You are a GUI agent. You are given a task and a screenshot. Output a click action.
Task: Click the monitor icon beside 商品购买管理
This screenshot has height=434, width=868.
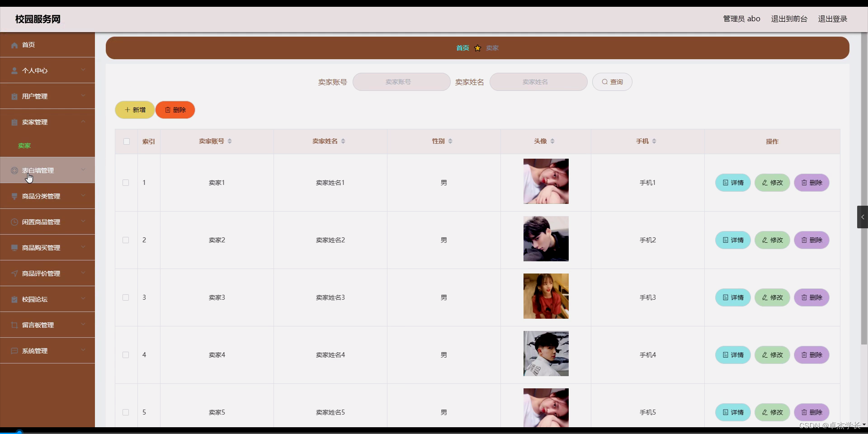14,248
